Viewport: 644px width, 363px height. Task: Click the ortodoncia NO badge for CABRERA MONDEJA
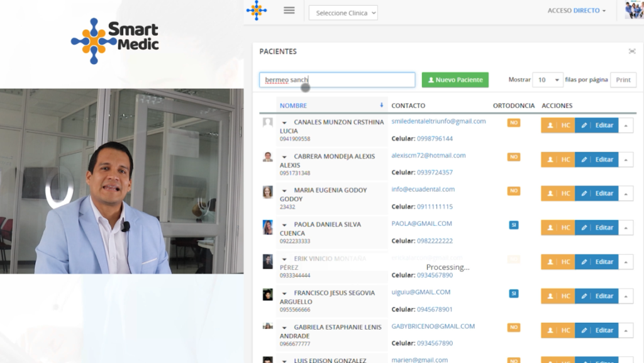pos(514,157)
